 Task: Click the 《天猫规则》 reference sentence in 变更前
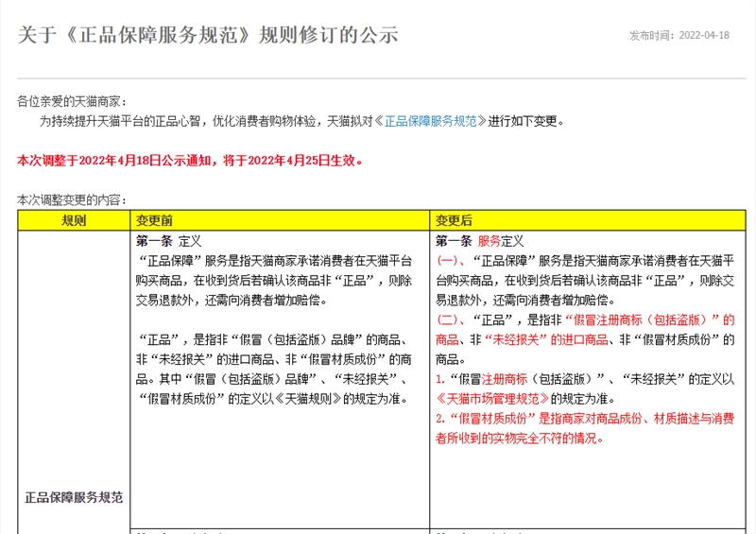274,399
